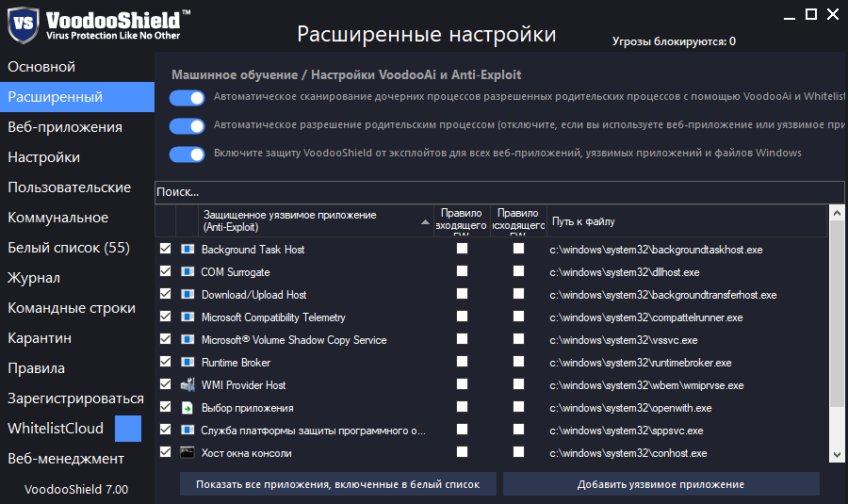Open Белый список (55)
The height and width of the screenshot is (504, 848).
[x=77, y=248]
